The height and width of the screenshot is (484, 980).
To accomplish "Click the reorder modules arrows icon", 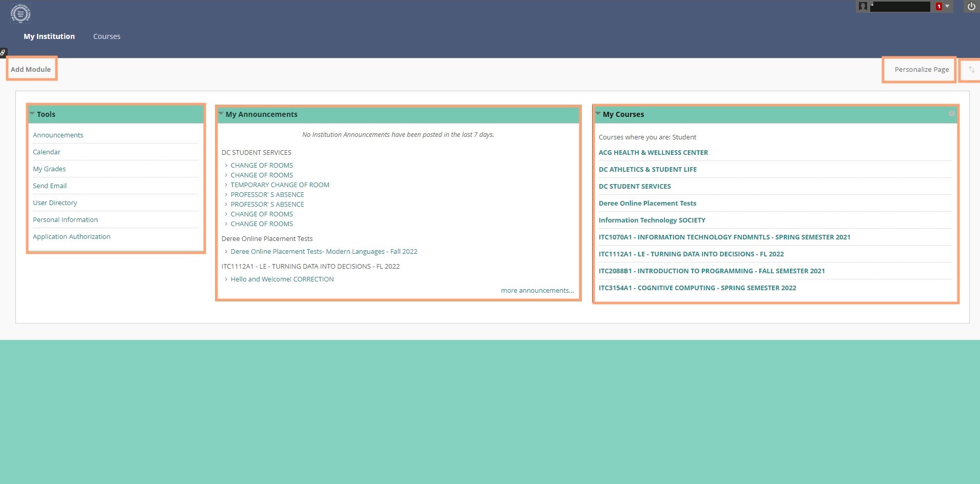I will pyautogui.click(x=971, y=69).
